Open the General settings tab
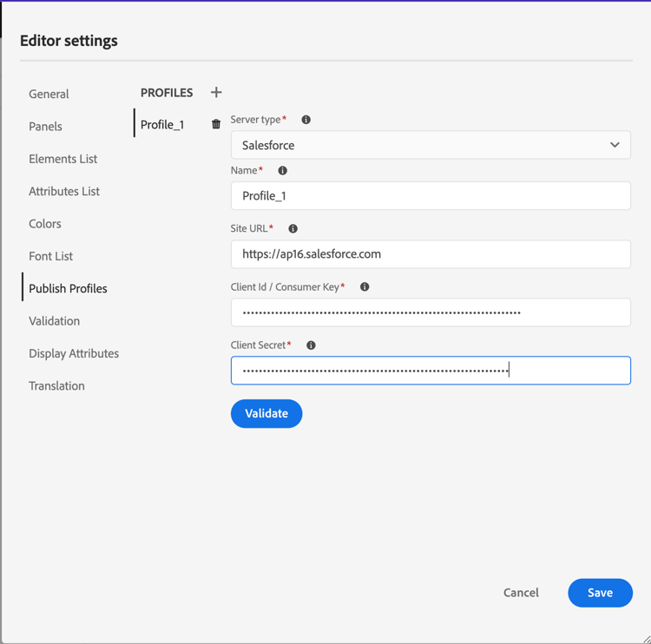The image size is (651, 644). click(49, 94)
